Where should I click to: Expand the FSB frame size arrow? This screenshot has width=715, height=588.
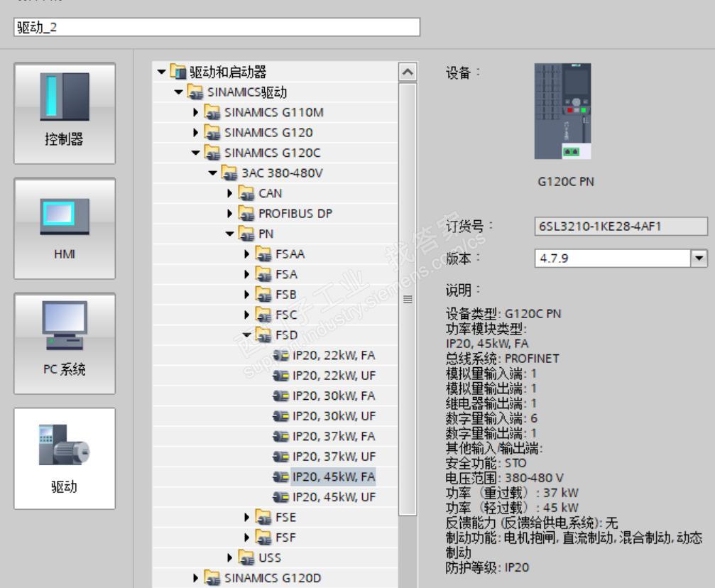(x=246, y=295)
